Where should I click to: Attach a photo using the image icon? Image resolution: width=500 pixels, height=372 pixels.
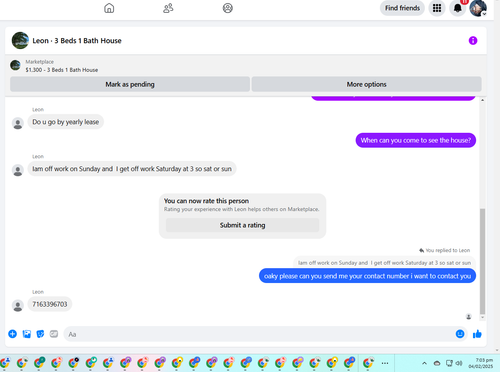(27, 334)
